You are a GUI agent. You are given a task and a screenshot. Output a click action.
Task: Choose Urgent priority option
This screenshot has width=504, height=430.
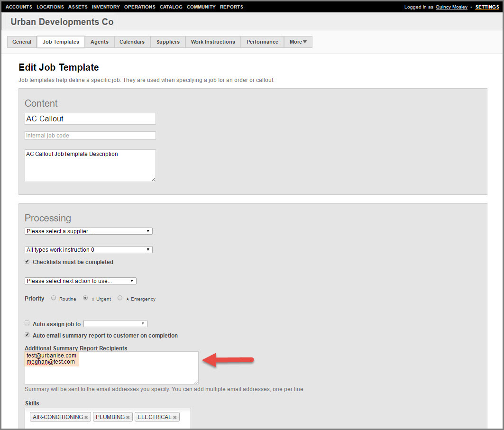[85, 298]
